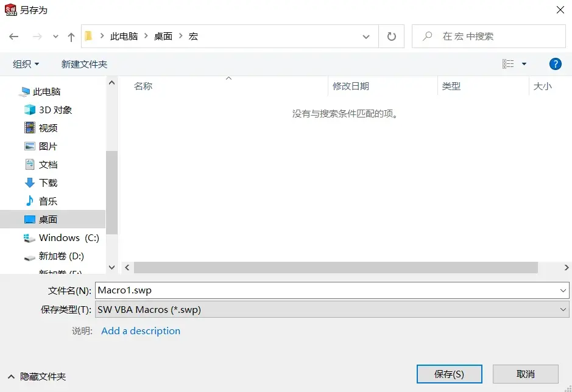Viewport: 572px width, 392px height.
Task: Select 宏 in the address breadcrumb
Action: [193, 36]
